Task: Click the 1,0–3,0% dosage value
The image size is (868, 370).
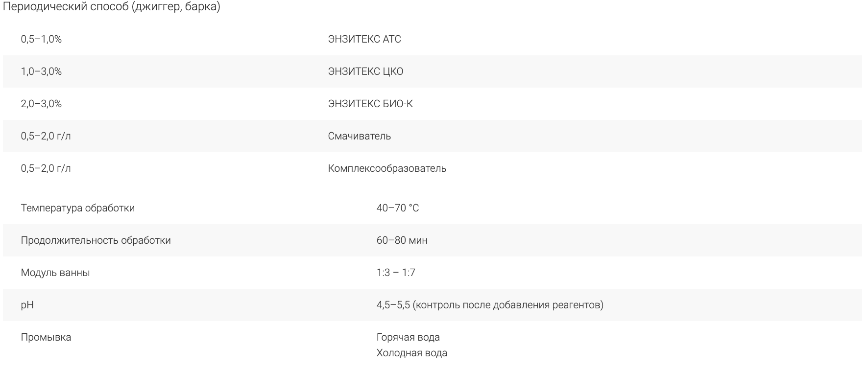Action: (x=41, y=71)
